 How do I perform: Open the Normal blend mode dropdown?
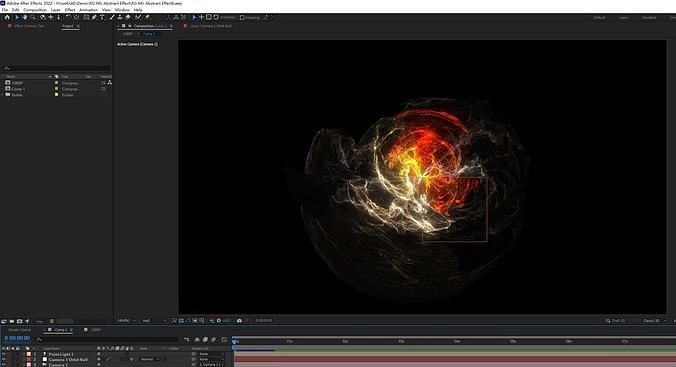150,359
